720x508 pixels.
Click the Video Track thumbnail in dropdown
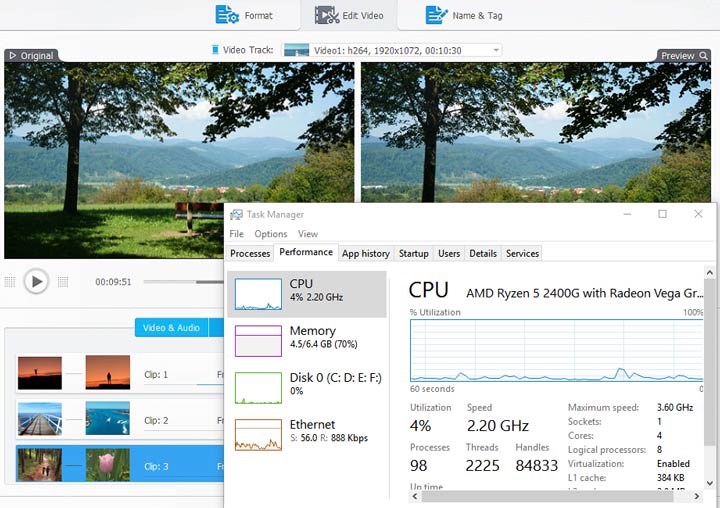(x=296, y=50)
